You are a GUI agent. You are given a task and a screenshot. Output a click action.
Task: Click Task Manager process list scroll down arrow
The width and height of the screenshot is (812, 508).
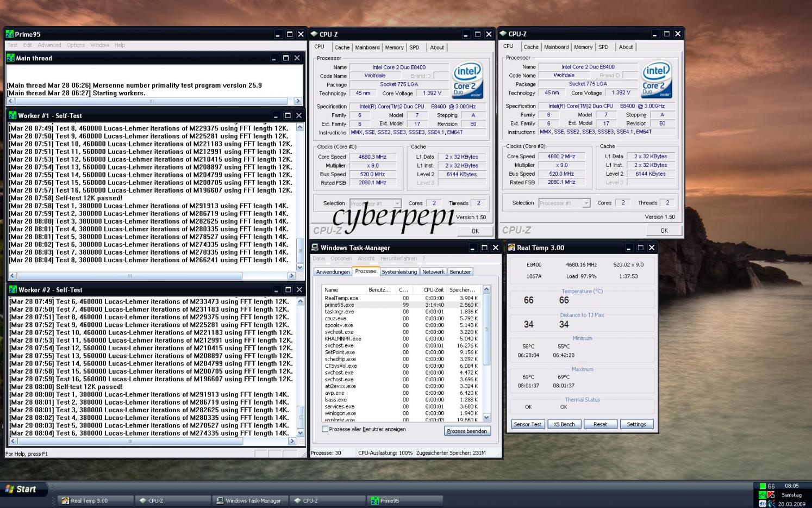pyautogui.click(x=486, y=418)
